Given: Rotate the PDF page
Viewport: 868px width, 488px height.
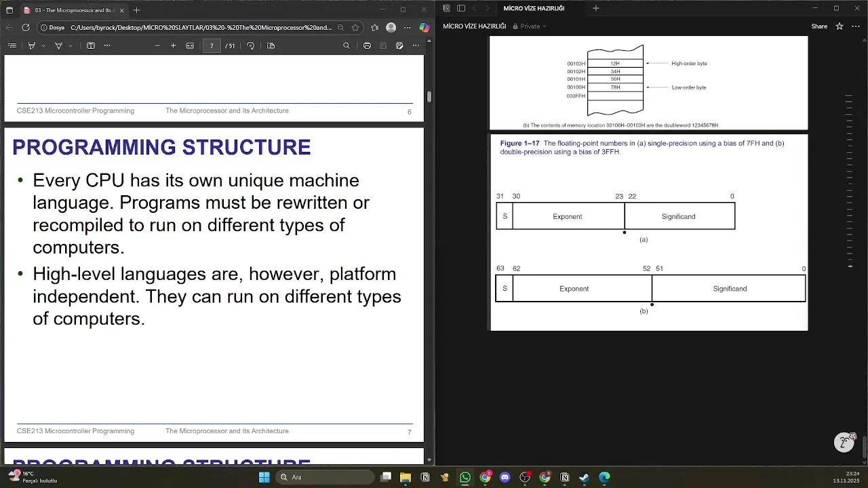Looking at the screenshot, I should pos(251,45).
